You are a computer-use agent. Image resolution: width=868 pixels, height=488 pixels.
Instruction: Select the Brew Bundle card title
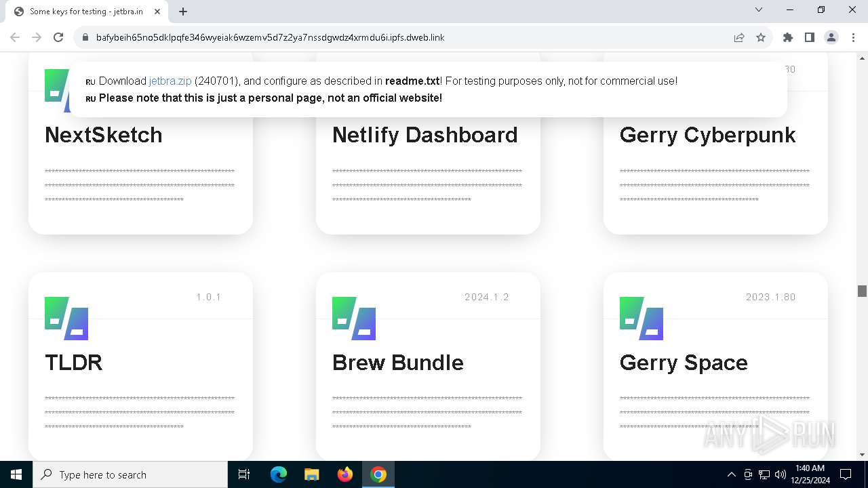(x=398, y=363)
